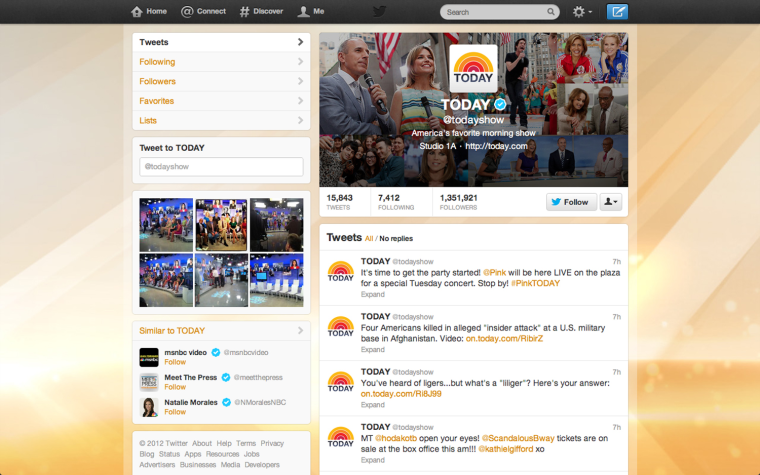The height and width of the screenshot is (475, 760).
Task: Open the Similar to TODAY heading link
Action: 172,331
